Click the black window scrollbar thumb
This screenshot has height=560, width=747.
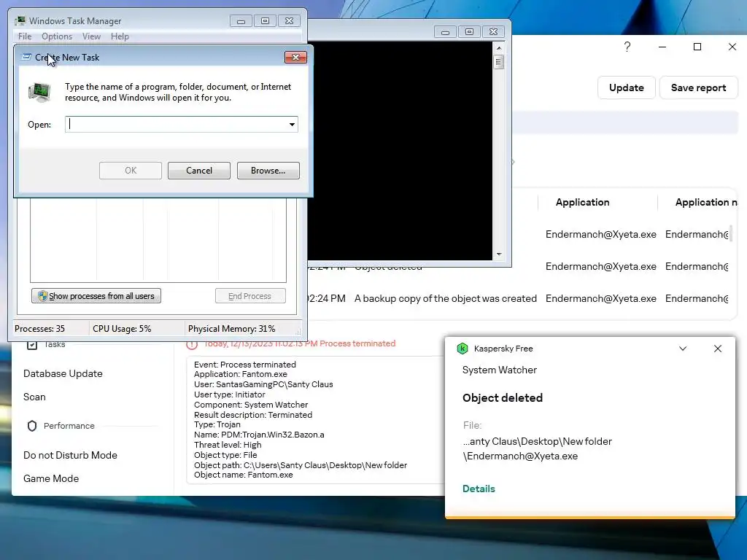[499, 62]
